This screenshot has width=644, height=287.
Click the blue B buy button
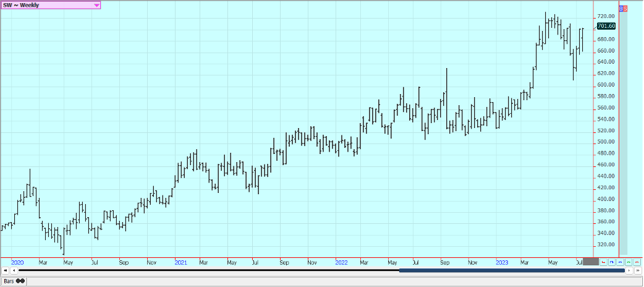point(621,8)
